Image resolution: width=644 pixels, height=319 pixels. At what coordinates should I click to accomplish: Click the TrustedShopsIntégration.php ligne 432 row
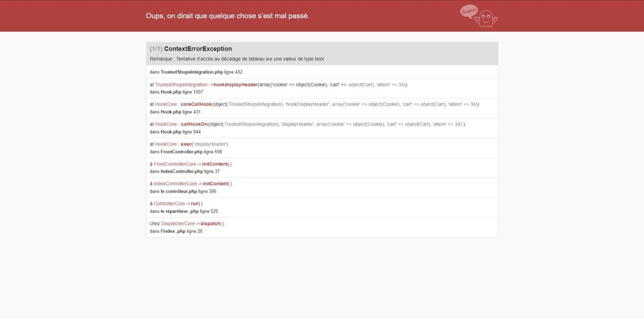pos(322,72)
